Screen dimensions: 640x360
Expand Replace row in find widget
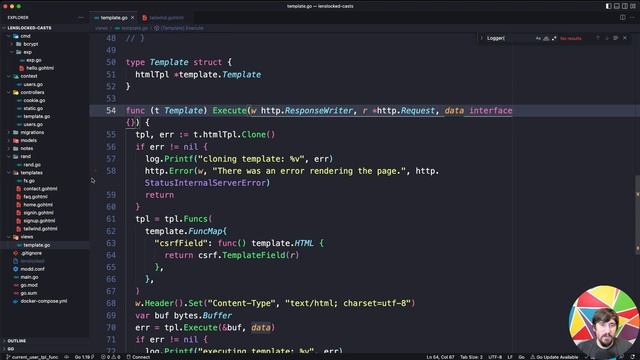tap(481, 38)
